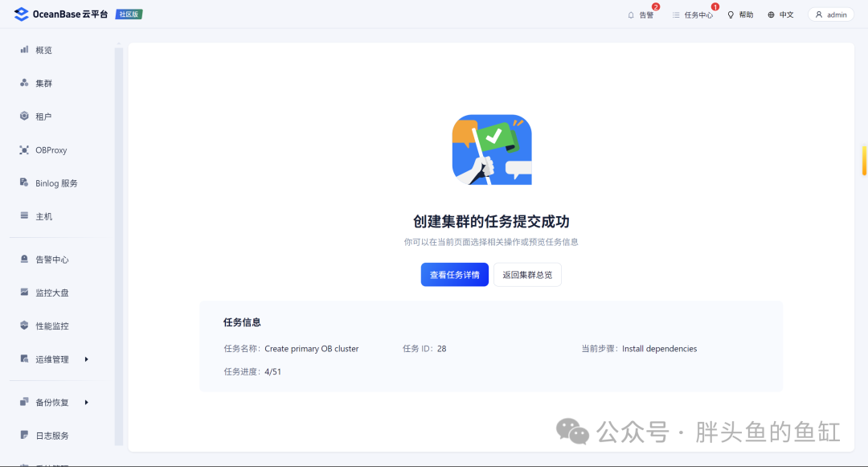This screenshot has width=868, height=467.
Task: Click the 租户 tenant icon in sidebar
Action: [24, 117]
